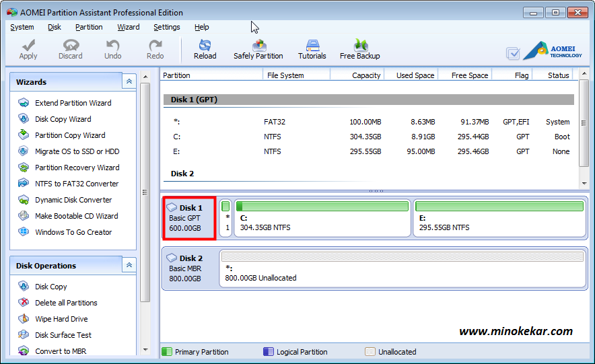Run Disk Surface Test operation

tap(63, 335)
